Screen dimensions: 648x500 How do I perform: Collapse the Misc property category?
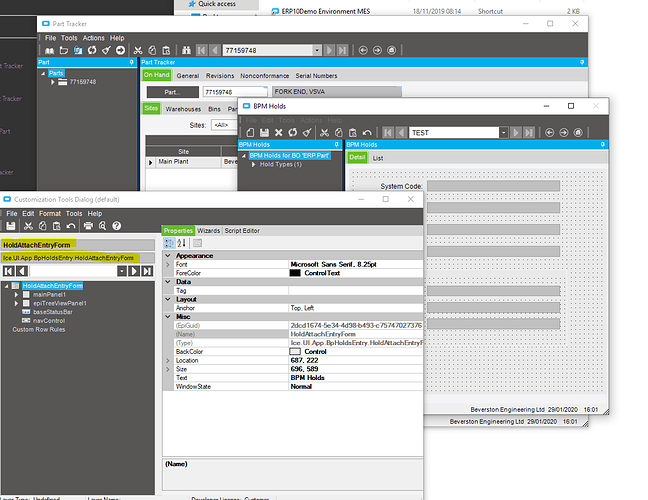pos(168,317)
